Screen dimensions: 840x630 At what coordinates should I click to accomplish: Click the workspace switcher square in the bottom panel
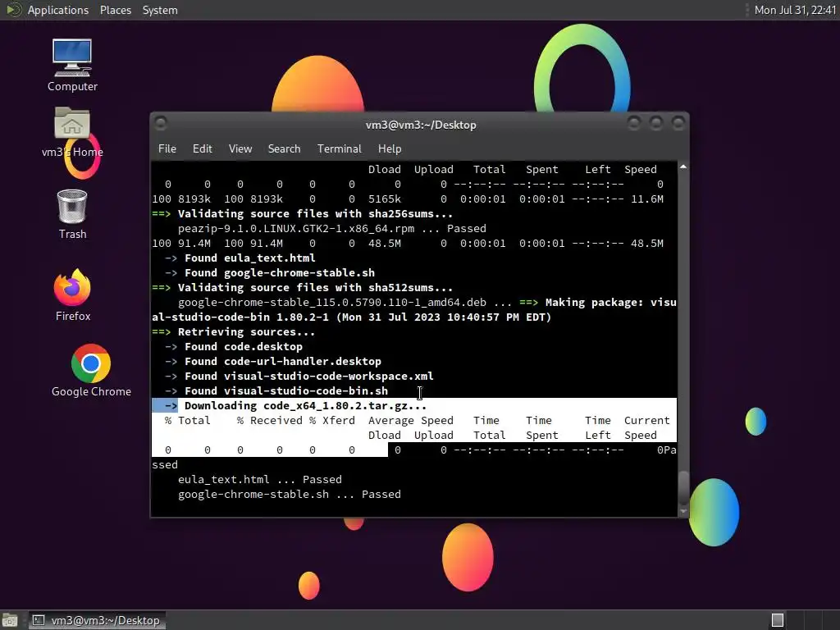(778, 620)
